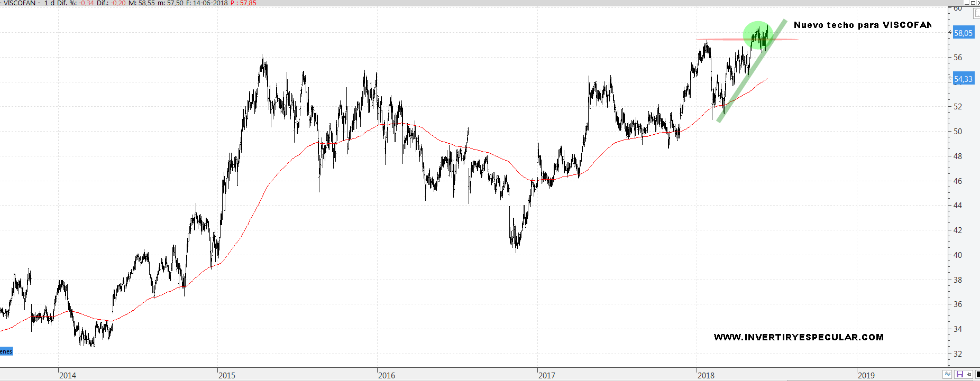This screenshot has width=980, height=381.
Task: Click the blue 'enes' label at left edge
Action: 6,351
